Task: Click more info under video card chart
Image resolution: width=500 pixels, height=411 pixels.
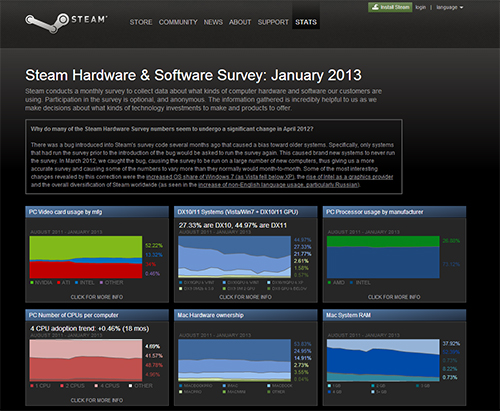Action: tap(97, 297)
